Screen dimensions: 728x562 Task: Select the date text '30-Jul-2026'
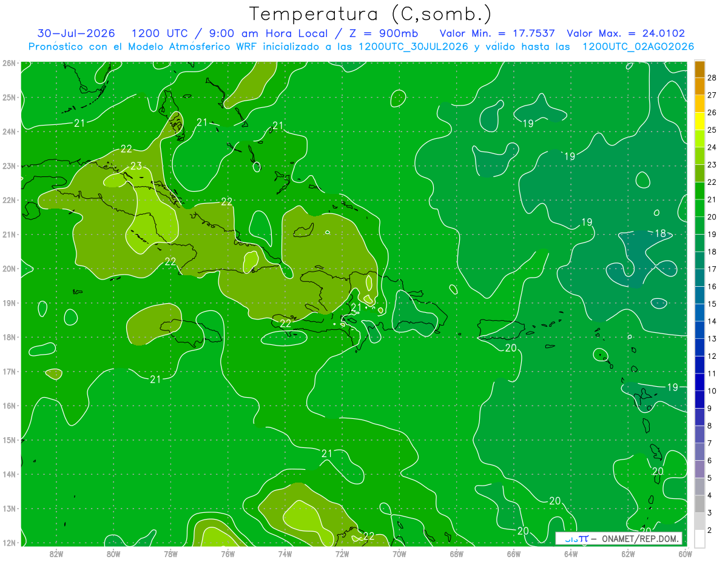click(76, 33)
